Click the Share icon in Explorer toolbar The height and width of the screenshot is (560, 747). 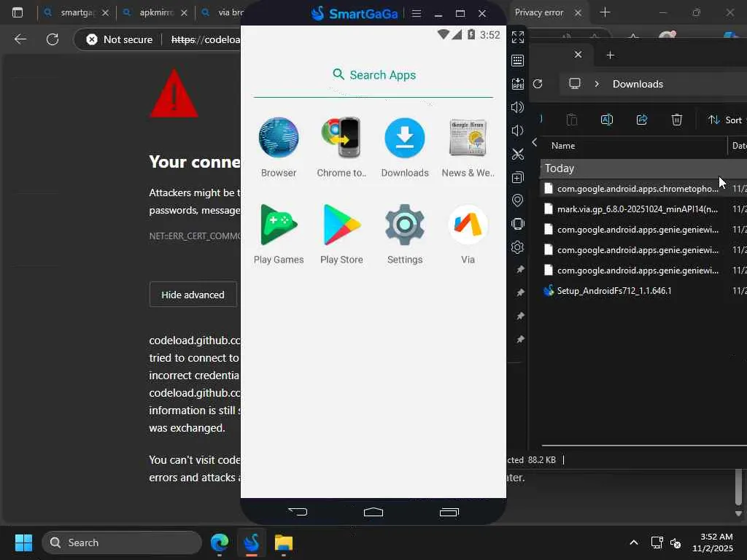click(642, 120)
